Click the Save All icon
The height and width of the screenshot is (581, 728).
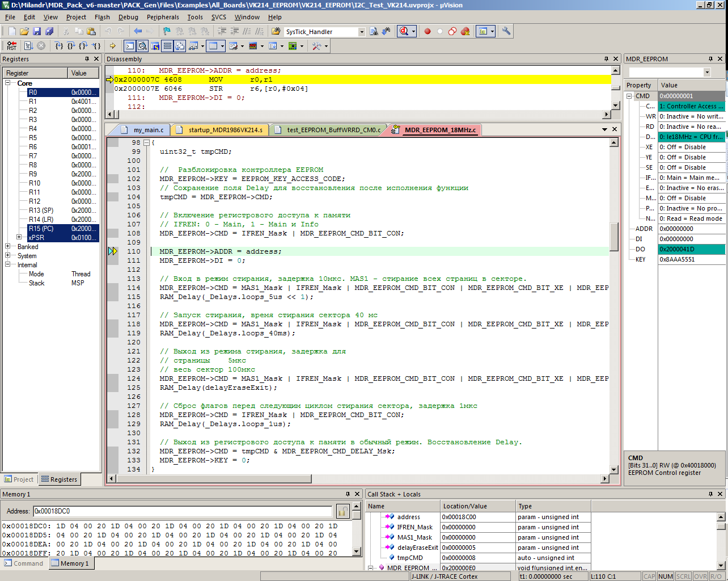click(x=49, y=31)
